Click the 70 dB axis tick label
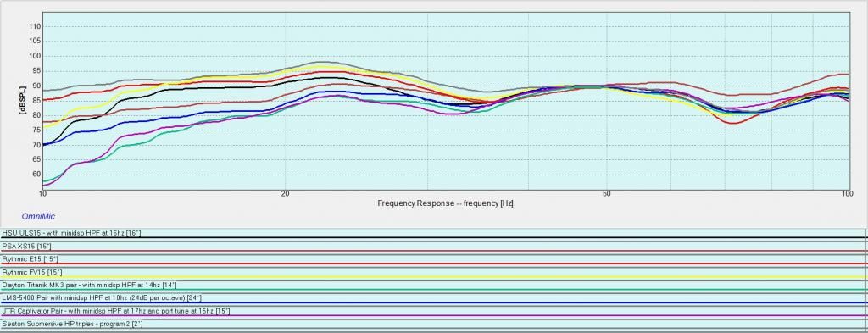Image resolution: width=868 pixels, height=333 pixels. (x=36, y=145)
